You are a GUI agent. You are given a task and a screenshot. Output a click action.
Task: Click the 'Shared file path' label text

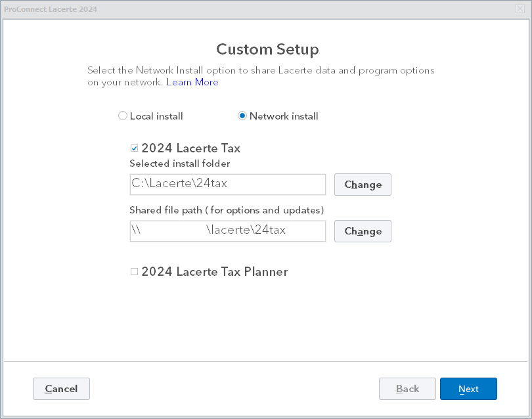click(227, 210)
